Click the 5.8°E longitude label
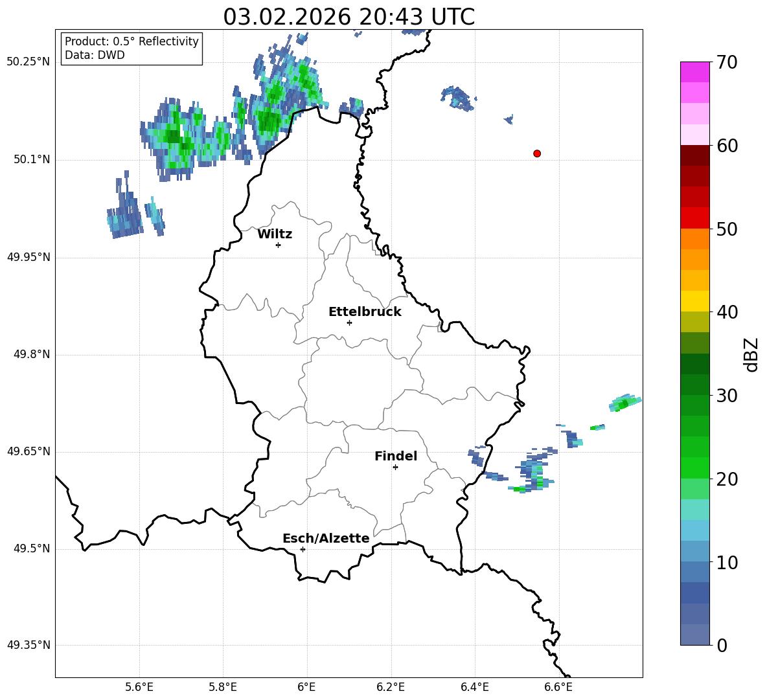This screenshot has height=700, width=767. [223, 688]
